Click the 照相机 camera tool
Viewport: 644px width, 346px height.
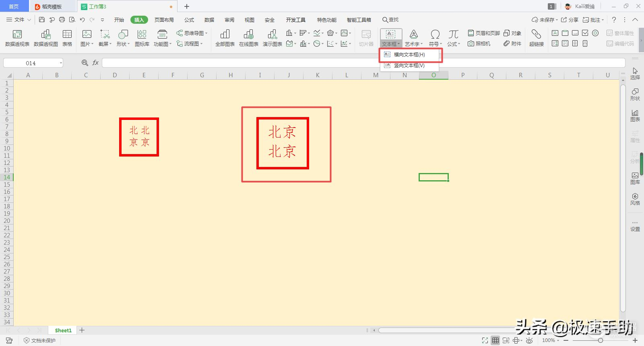pos(479,43)
